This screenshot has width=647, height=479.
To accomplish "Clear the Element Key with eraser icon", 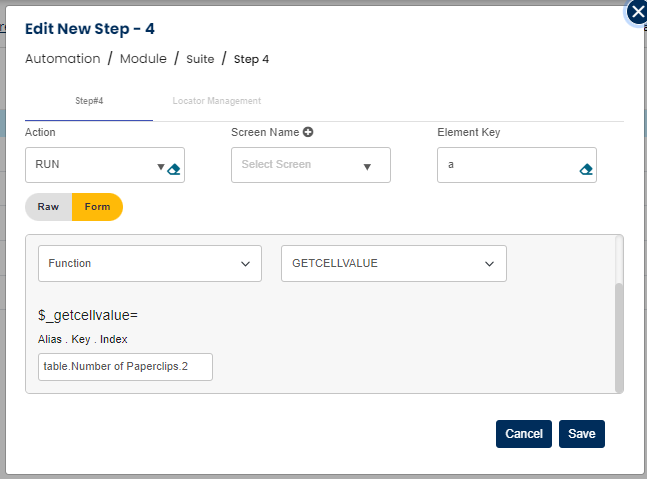I will (586, 169).
